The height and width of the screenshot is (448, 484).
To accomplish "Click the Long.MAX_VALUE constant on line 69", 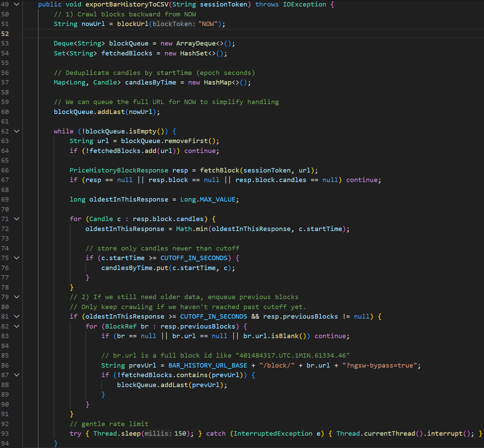I will 218,200.
